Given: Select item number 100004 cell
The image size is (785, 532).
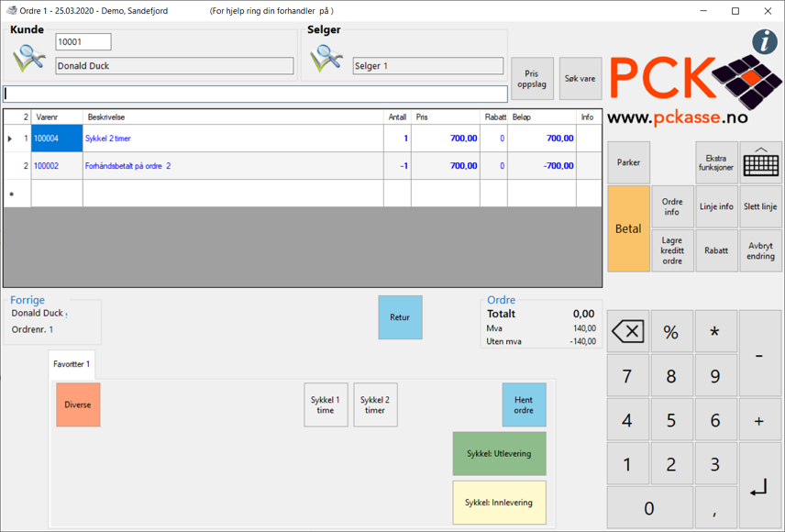Looking at the screenshot, I should [x=57, y=139].
